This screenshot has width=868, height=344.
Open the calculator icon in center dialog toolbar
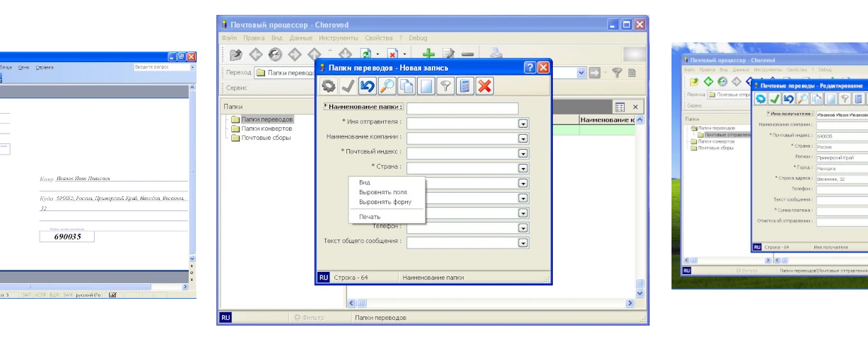(x=464, y=86)
